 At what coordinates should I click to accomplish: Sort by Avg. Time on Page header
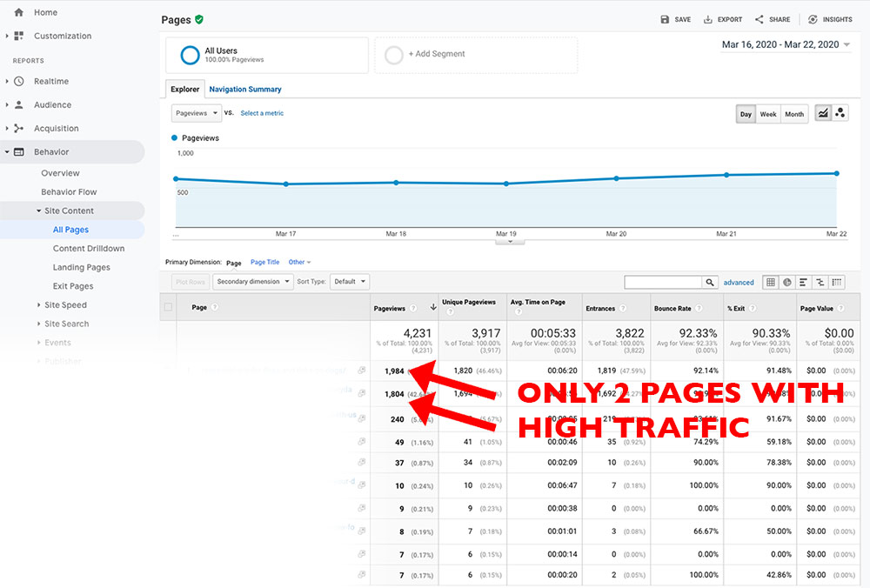tap(538, 303)
